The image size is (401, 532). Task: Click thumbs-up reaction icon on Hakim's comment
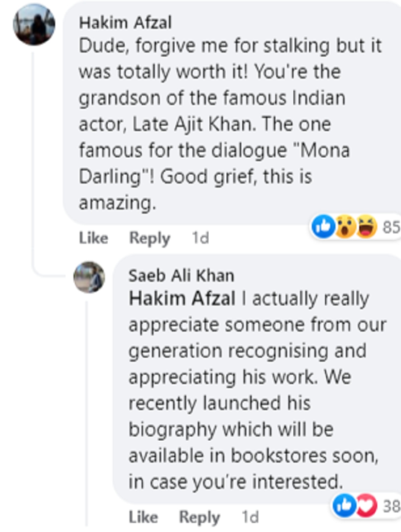coord(323,227)
